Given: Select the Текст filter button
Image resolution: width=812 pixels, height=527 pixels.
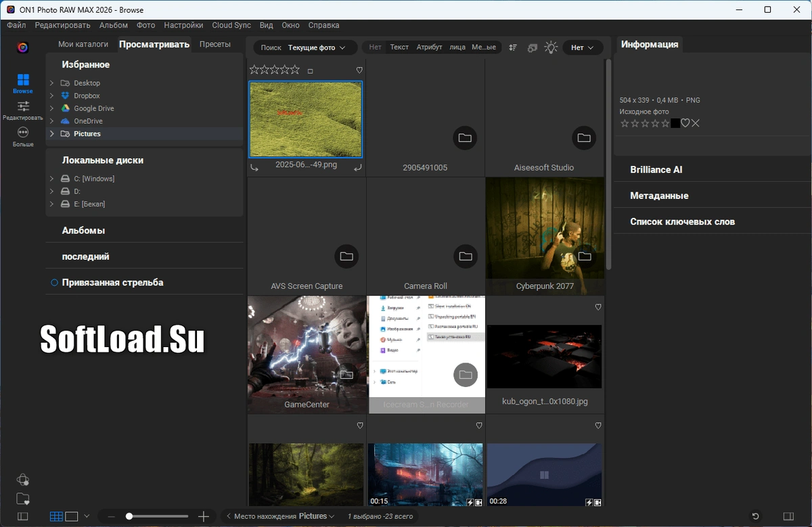Looking at the screenshot, I should tap(399, 47).
